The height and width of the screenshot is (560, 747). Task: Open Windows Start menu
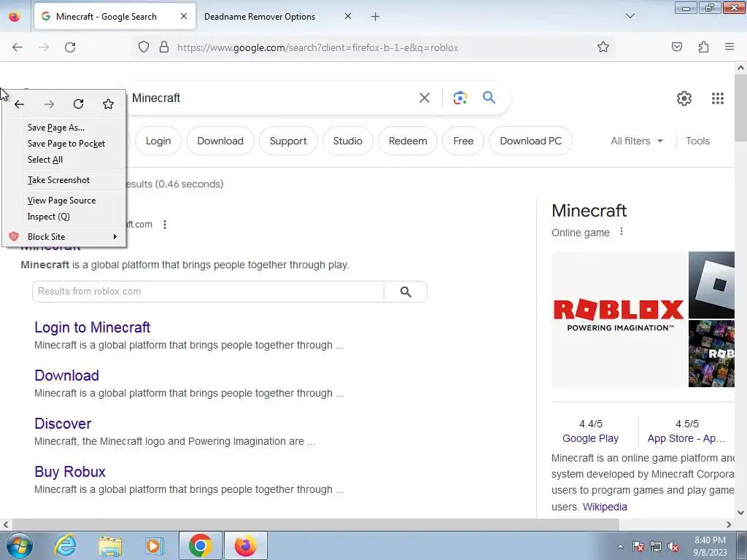click(x=20, y=545)
